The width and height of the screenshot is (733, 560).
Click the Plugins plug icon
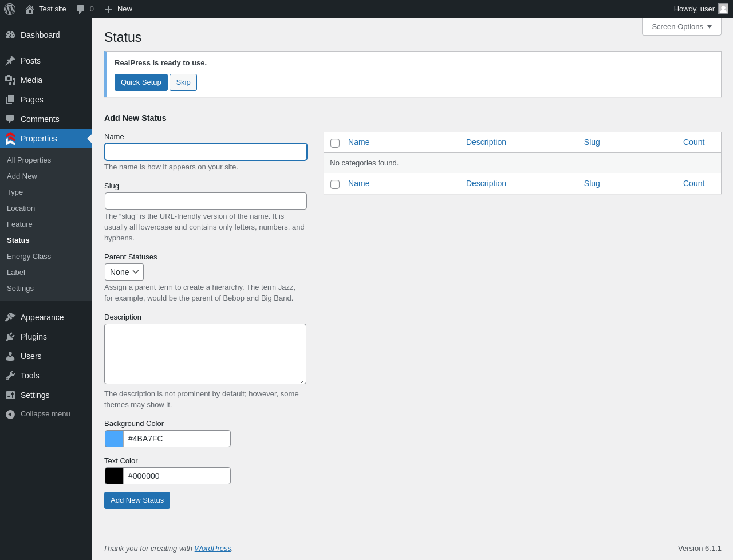[x=10, y=337]
